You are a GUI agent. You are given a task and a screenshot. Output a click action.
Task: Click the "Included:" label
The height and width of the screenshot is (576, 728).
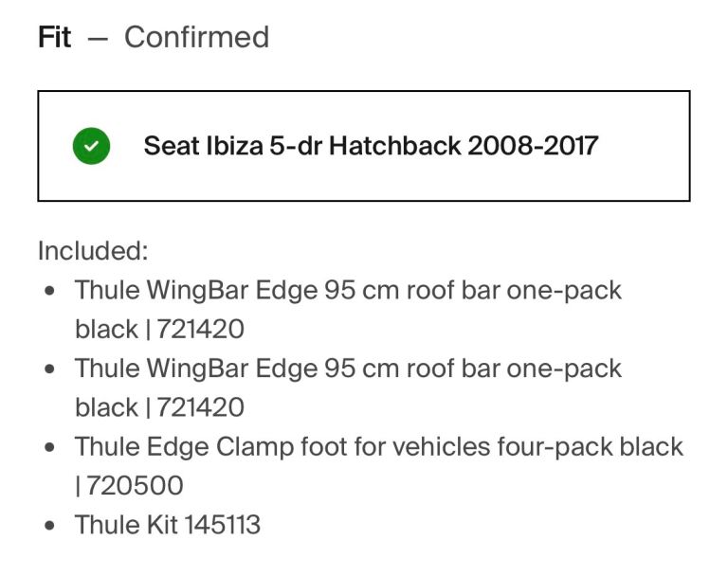(94, 251)
